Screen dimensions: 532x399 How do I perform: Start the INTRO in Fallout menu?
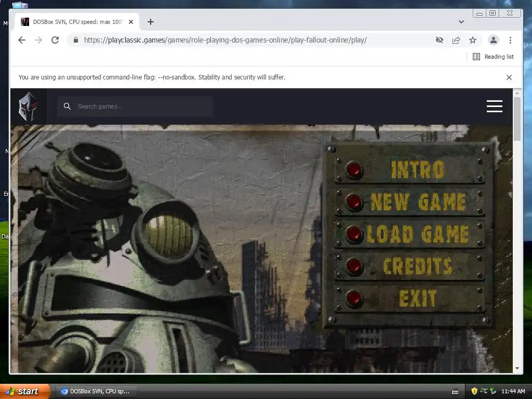click(418, 169)
